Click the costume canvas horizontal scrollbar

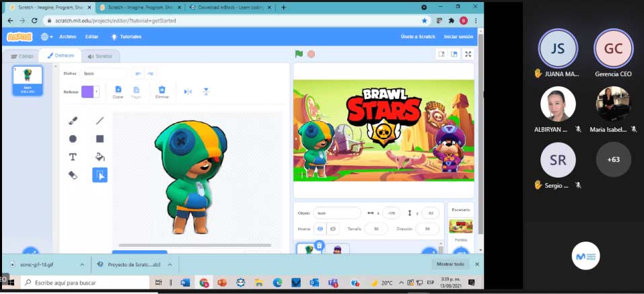click(194, 245)
